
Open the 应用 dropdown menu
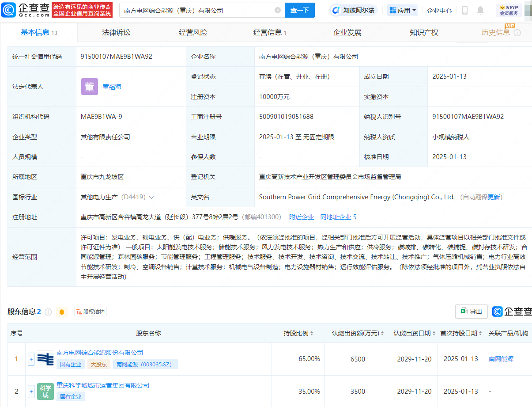(x=403, y=10)
